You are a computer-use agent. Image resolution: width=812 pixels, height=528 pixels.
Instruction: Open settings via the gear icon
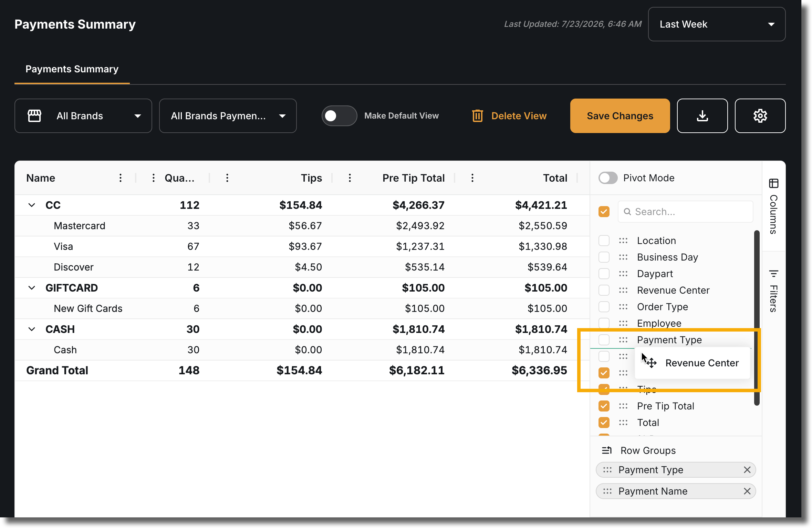point(760,116)
